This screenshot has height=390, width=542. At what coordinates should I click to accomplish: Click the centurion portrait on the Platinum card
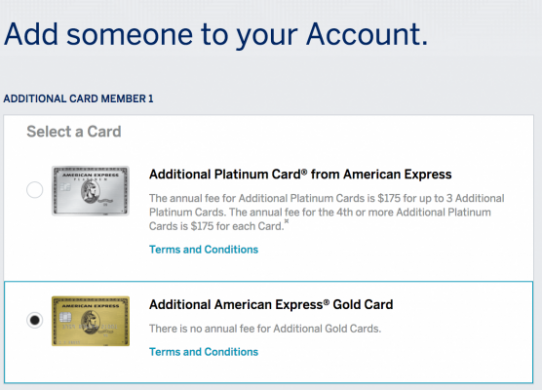click(91, 191)
